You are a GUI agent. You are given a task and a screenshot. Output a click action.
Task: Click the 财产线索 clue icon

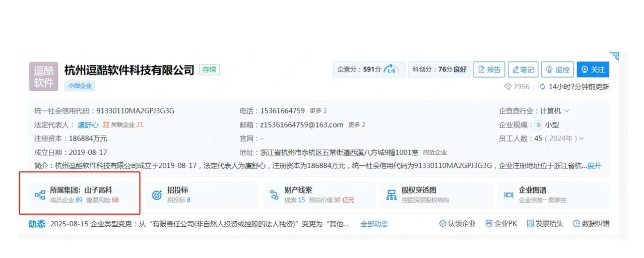point(274,195)
